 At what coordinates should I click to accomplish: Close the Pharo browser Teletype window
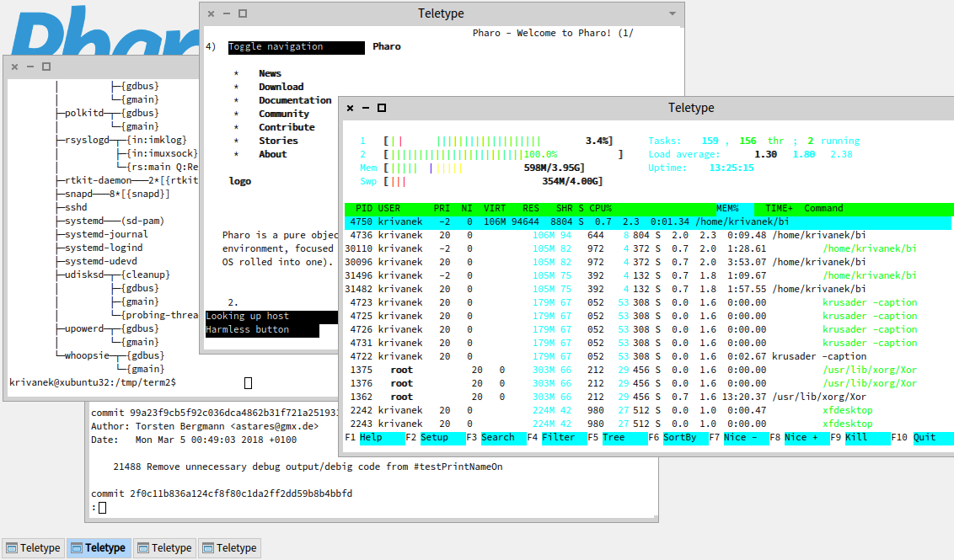[x=212, y=13]
